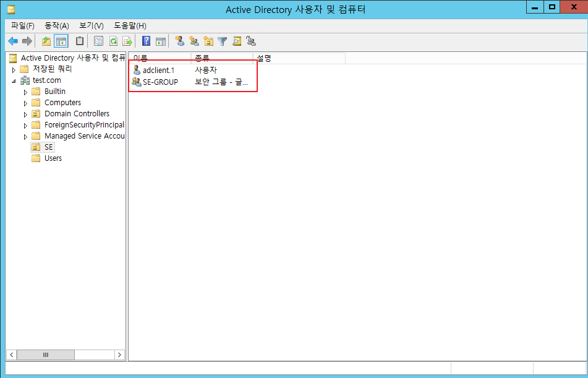Open the 파일(F) menu
The width and height of the screenshot is (588, 378).
pos(23,26)
